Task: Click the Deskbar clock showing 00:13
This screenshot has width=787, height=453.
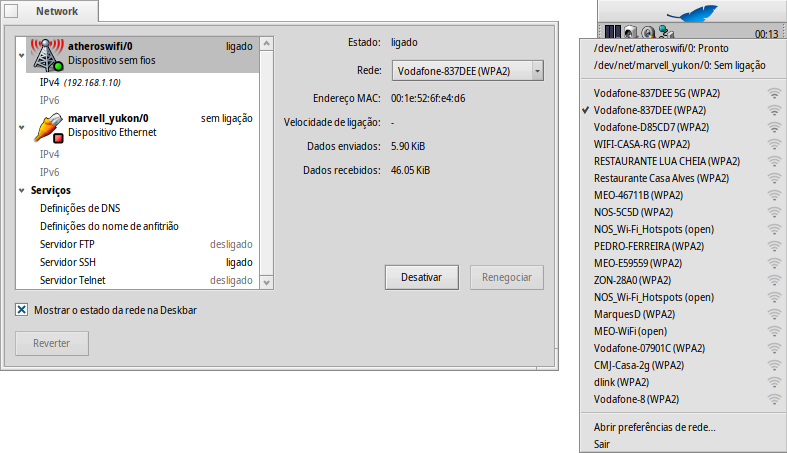Action: click(x=766, y=34)
